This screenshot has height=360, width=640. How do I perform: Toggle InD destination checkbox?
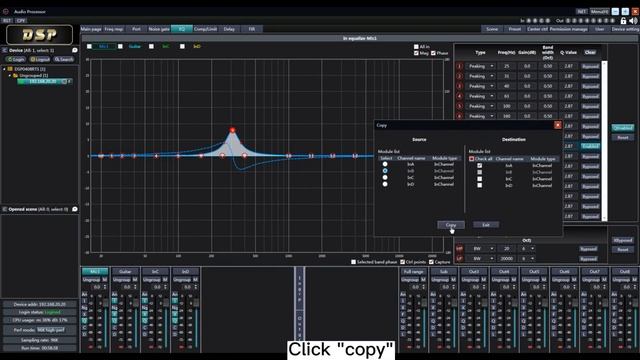coord(480,185)
